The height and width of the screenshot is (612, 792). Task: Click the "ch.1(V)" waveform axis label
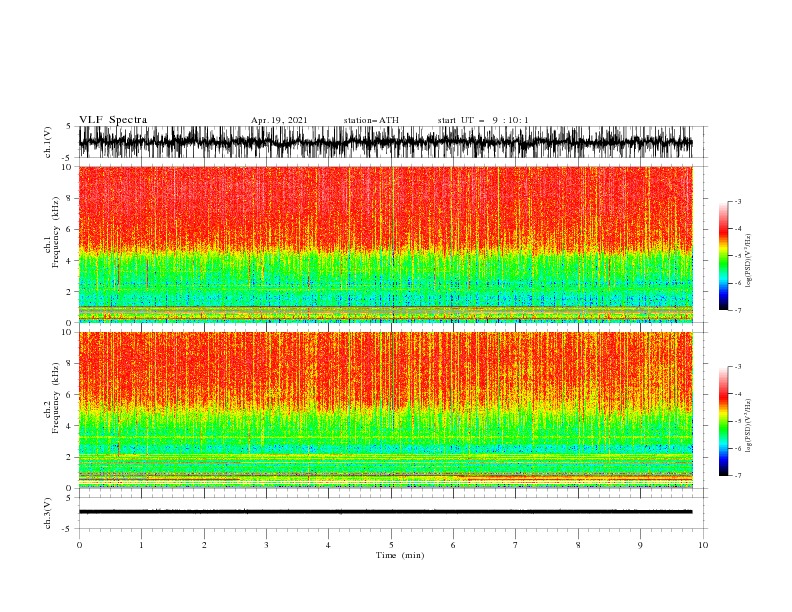point(48,142)
